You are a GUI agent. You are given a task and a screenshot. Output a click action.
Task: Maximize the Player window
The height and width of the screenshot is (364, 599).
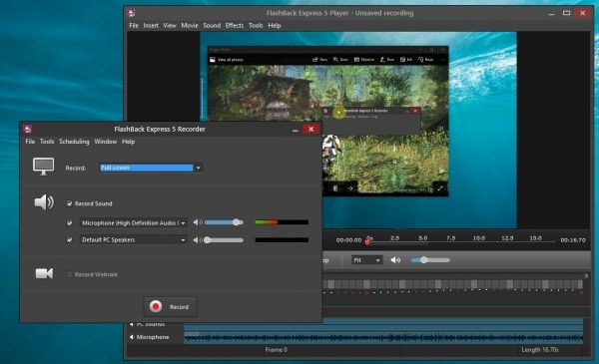566,13
